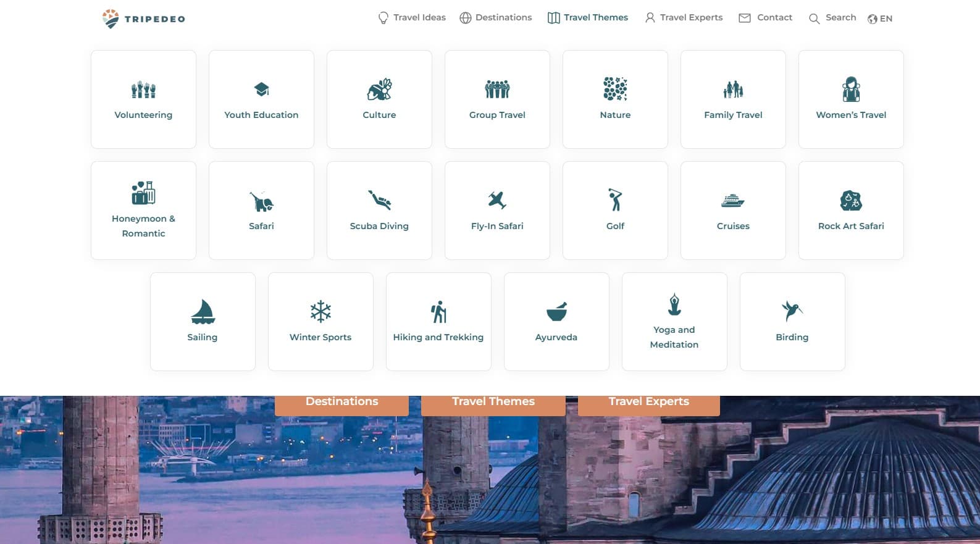Choose the Fly-In Safari label
Screen dimensions: 980x544
click(x=497, y=226)
